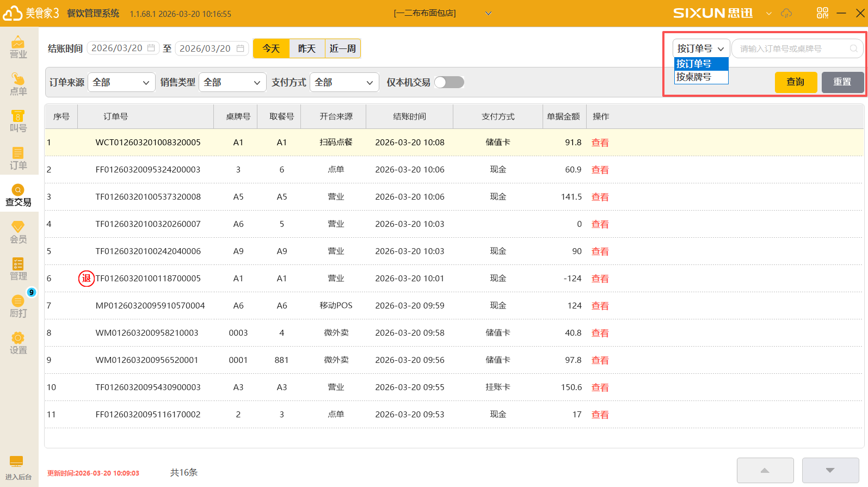Switch to the 昨天 date tab
The height and width of the screenshot is (487, 868).
[307, 48]
